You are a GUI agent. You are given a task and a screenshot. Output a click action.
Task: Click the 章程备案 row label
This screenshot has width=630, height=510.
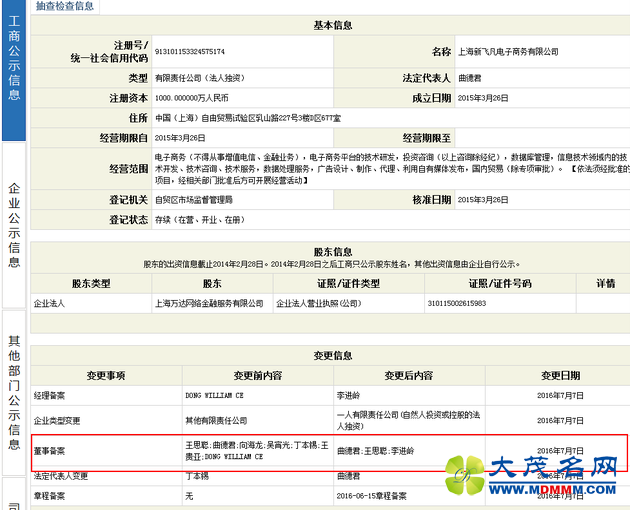tap(49, 496)
